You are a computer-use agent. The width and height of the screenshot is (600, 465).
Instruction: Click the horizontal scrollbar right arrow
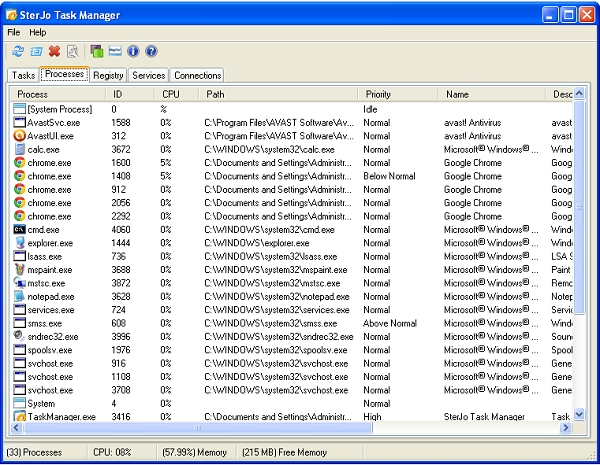pos(566,428)
